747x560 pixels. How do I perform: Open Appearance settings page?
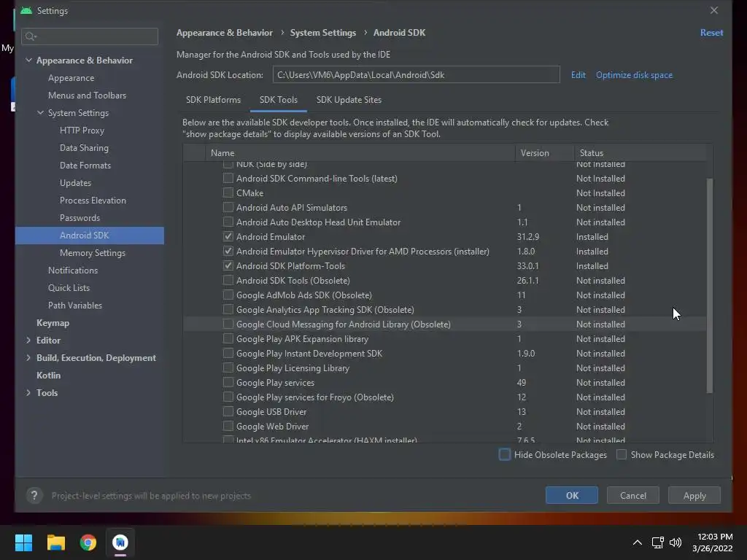(71, 77)
